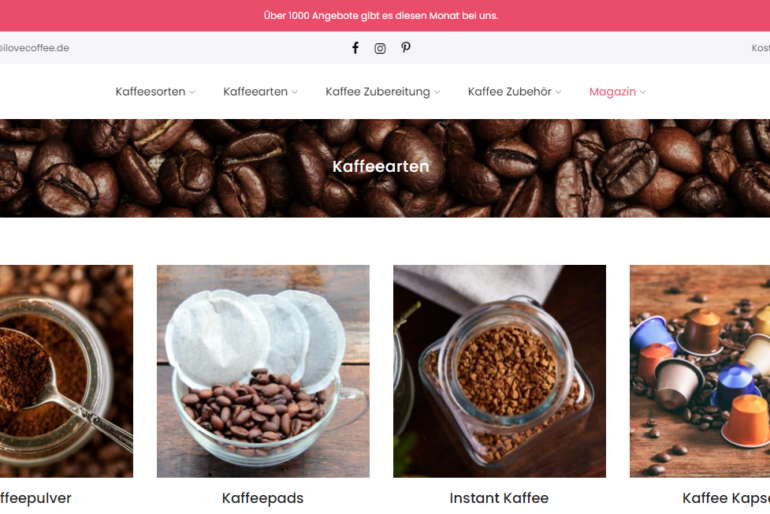Open the Kaffeesorten menu item
770x514 pixels.
click(150, 92)
